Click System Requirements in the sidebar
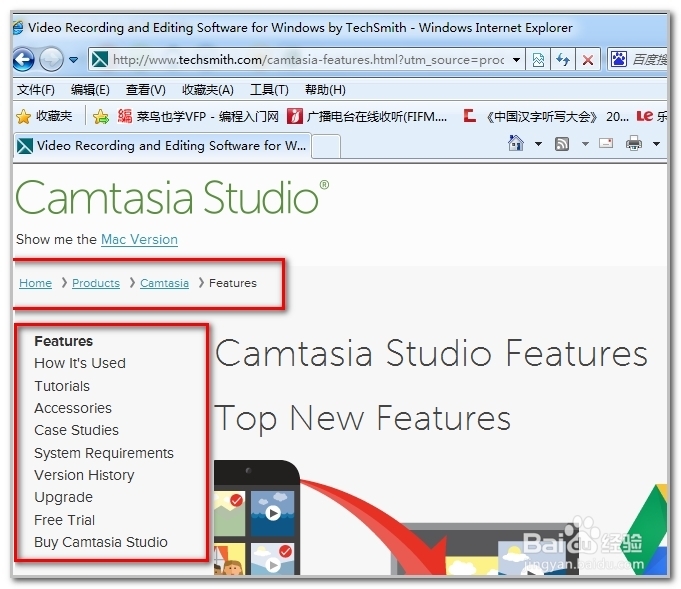The image size is (681, 589). click(x=104, y=453)
